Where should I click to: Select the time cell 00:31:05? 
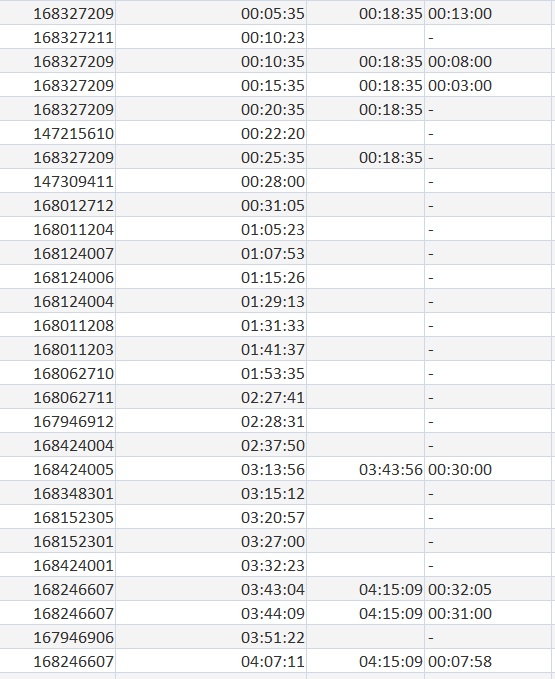pyautogui.click(x=211, y=205)
